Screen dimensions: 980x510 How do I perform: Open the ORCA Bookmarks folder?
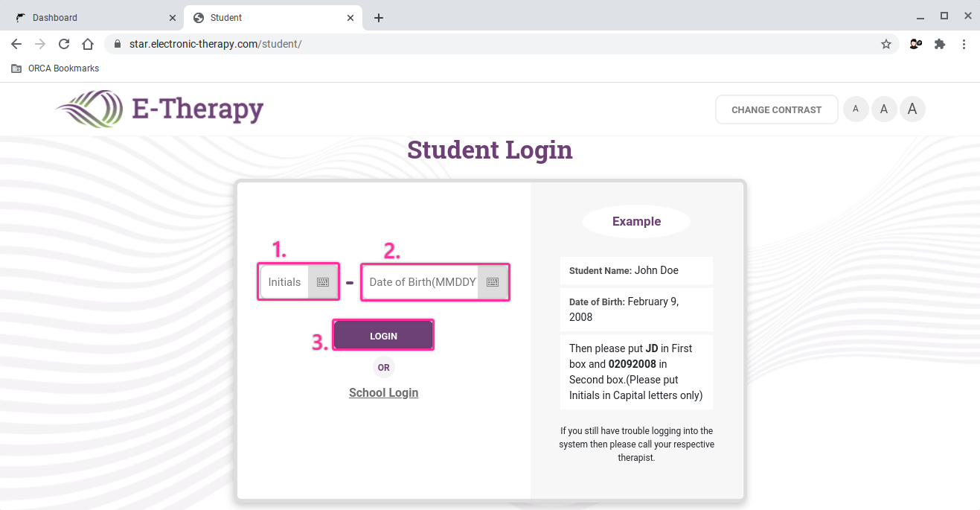coord(55,68)
